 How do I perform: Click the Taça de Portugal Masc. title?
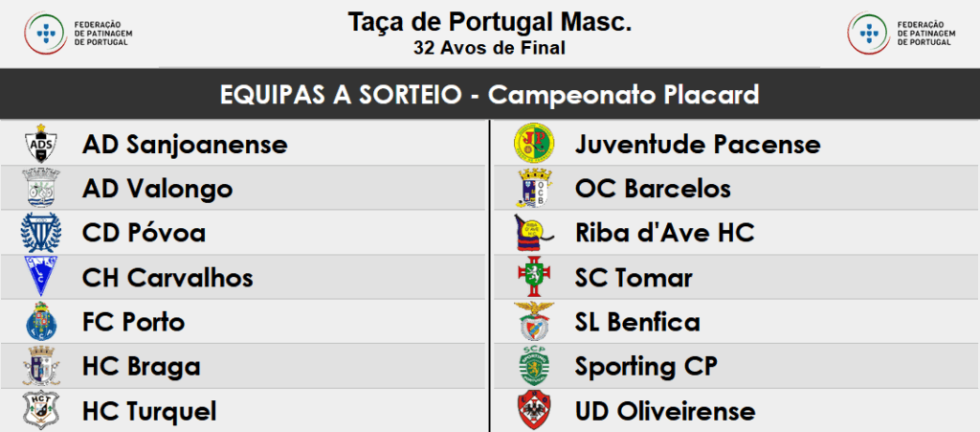tap(490, 23)
